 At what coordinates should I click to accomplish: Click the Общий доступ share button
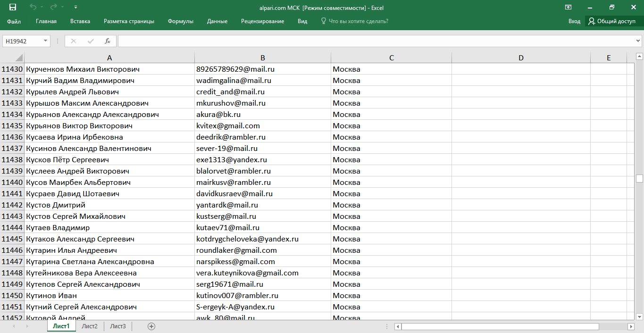pyautogui.click(x=612, y=21)
